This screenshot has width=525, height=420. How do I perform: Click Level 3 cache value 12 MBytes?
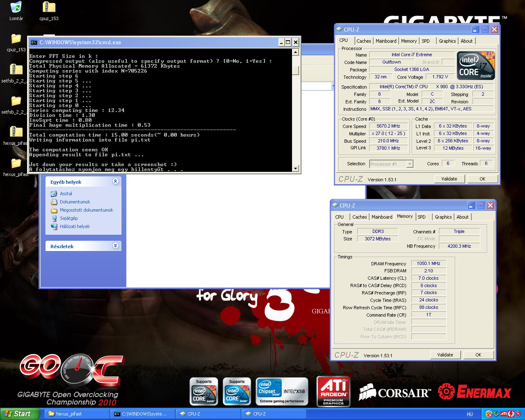click(453, 148)
